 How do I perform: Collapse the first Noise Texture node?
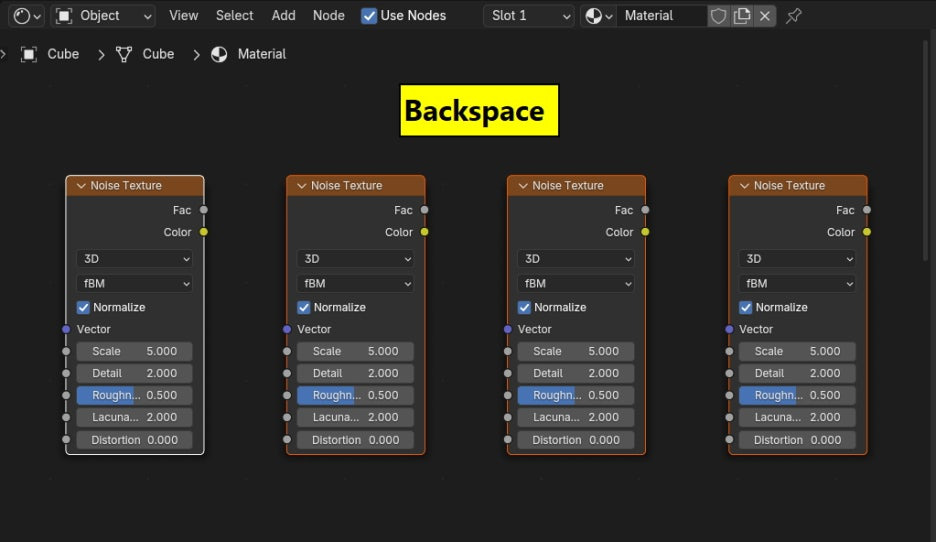pos(81,186)
